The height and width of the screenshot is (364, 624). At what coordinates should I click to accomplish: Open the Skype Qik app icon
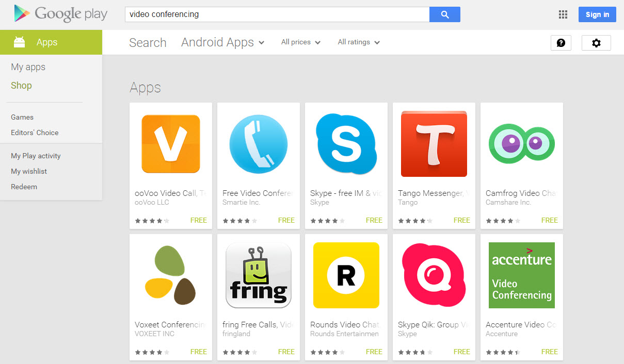click(434, 275)
